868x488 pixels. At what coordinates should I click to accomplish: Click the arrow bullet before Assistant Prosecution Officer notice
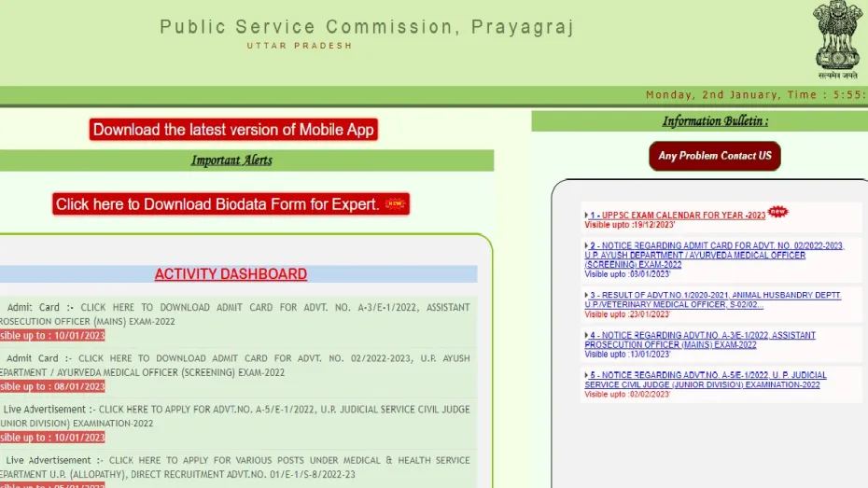pos(586,335)
